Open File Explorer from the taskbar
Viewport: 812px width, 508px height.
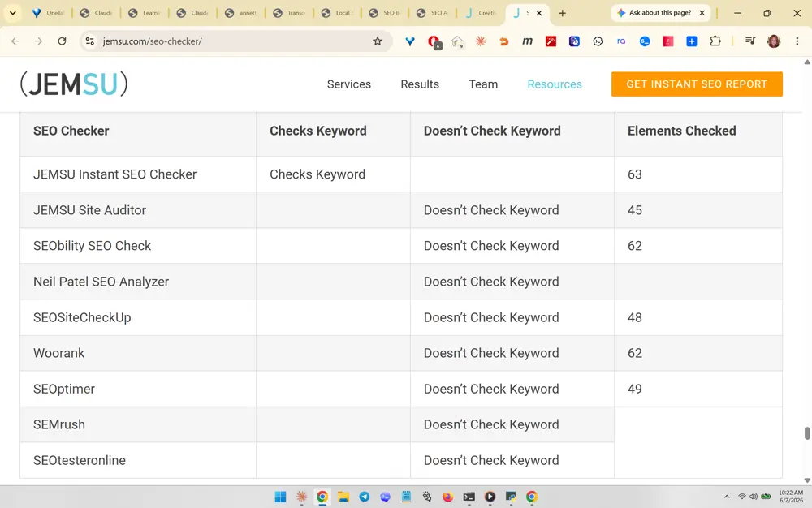(x=343, y=497)
